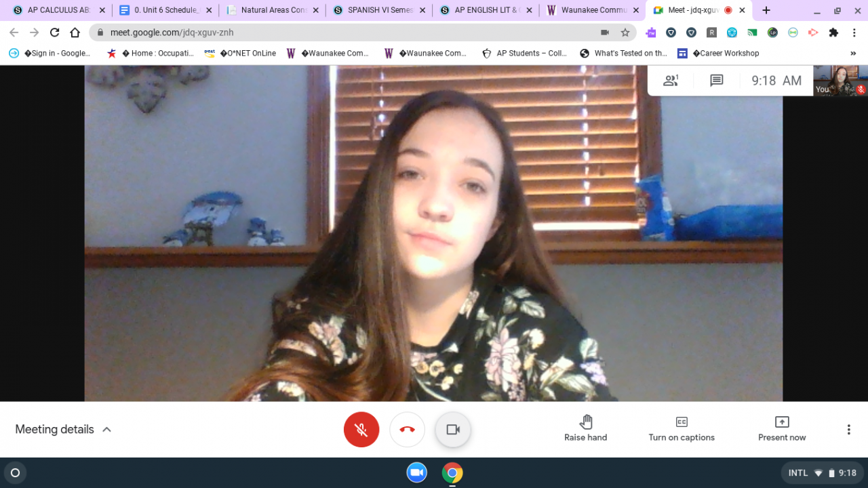
Task: Open Meet more options three-dot menu
Action: 848,430
